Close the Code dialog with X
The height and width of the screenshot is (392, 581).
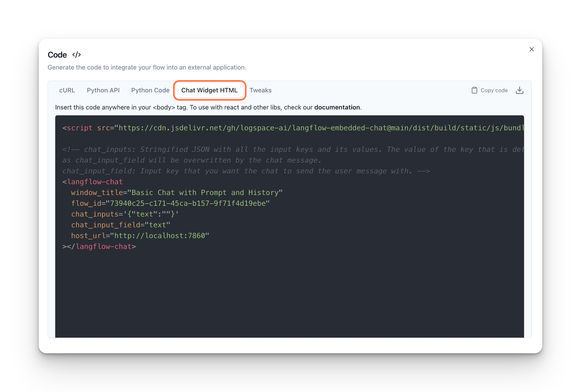coord(532,49)
